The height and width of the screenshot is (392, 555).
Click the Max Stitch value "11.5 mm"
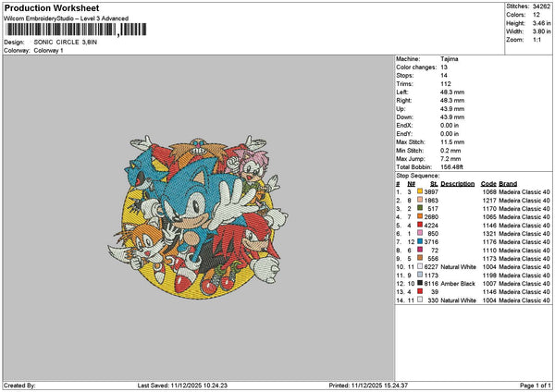(x=452, y=142)
